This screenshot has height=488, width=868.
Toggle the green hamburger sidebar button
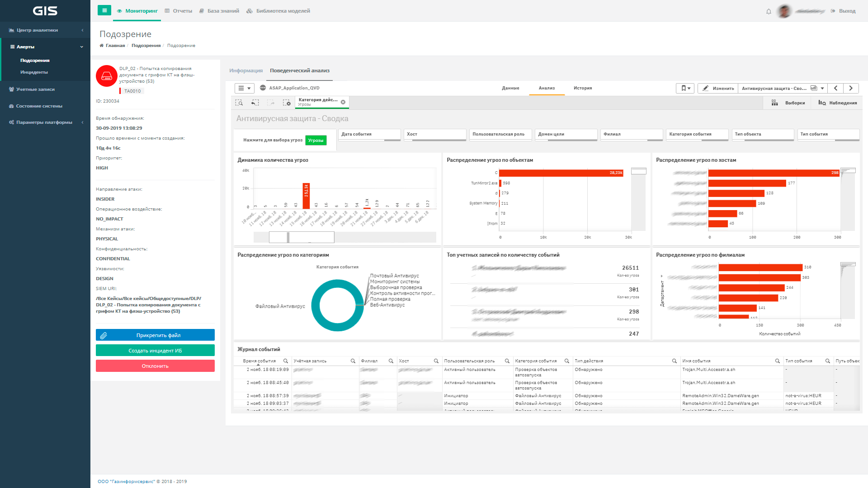(104, 10)
